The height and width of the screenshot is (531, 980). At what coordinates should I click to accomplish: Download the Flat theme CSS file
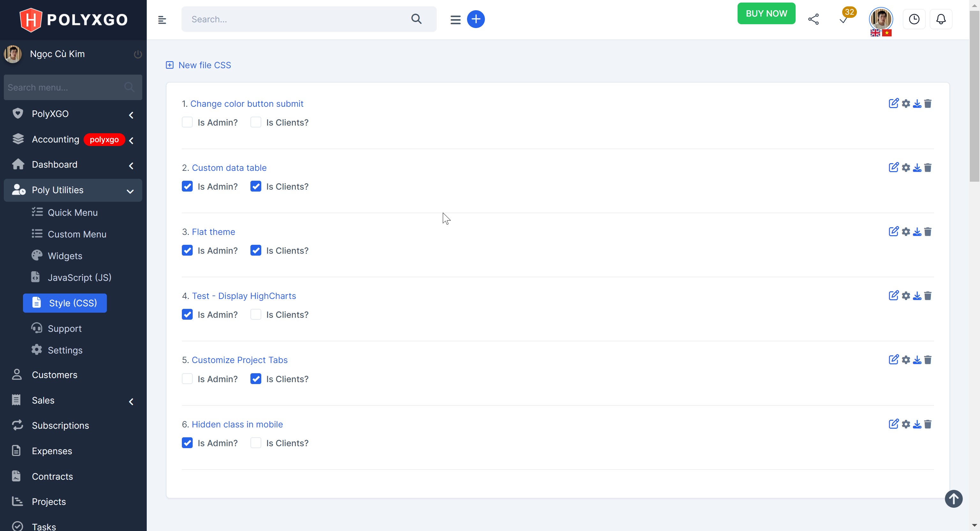click(917, 232)
